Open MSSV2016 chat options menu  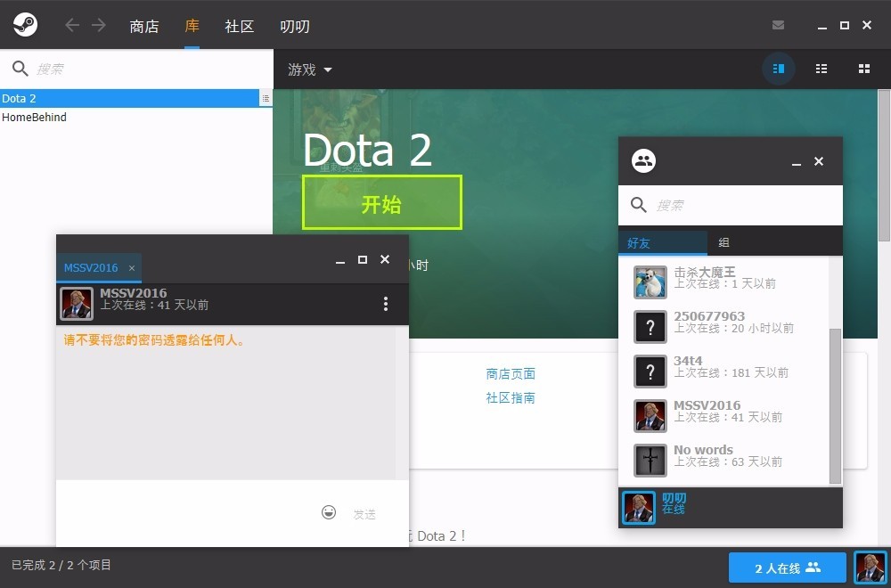[x=386, y=304]
